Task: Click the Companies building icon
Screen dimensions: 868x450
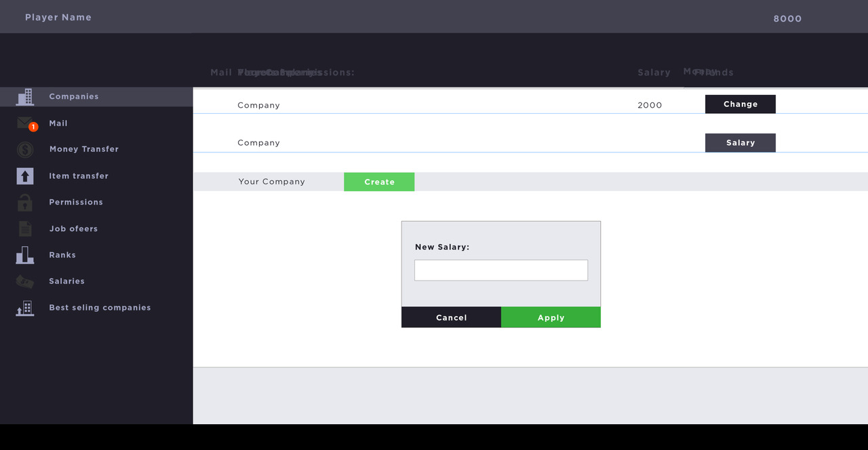Action: coord(25,97)
